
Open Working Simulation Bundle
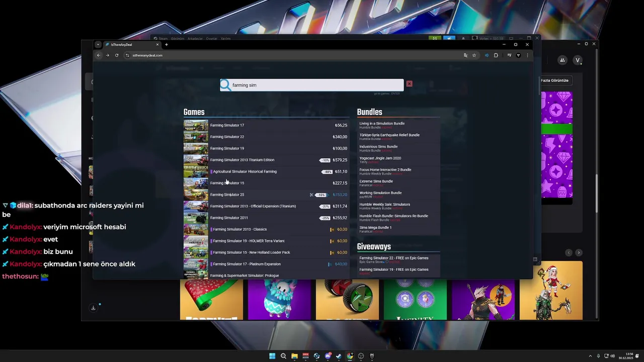pyautogui.click(x=380, y=193)
